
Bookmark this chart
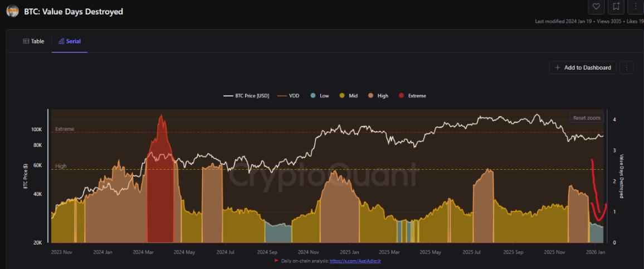616,7
